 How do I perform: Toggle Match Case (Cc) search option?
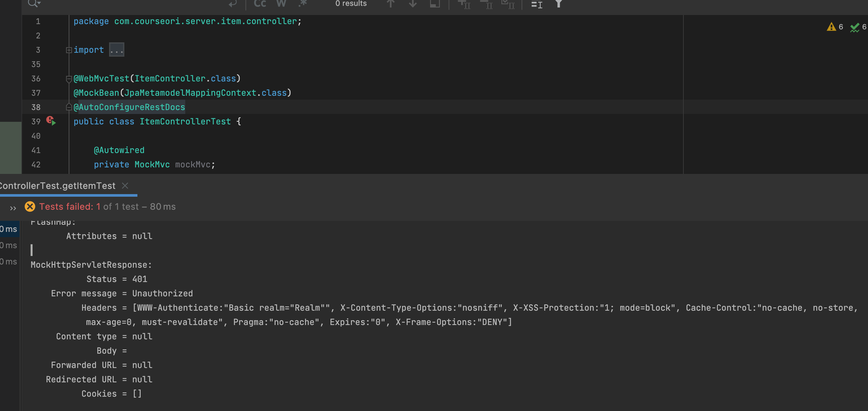260,3
